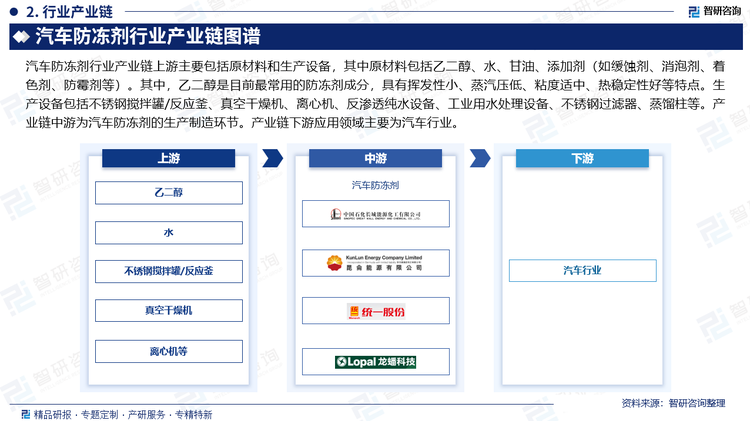Select the 上游 header
Screen dimensions: 750x421
[x=168, y=158]
